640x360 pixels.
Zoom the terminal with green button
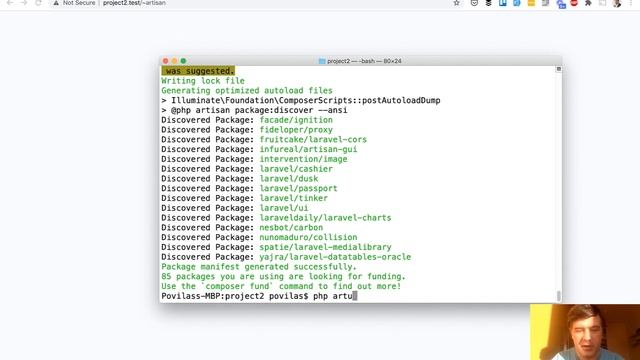click(x=183, y=61)
